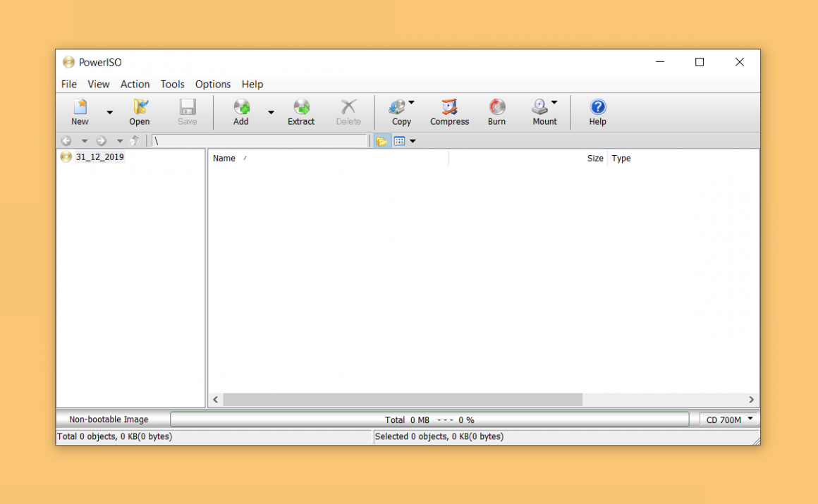Click the PowerISO title bar disc icon
Image resolution: width=818 pixels, height=504 pixels.
click(68, 62)
